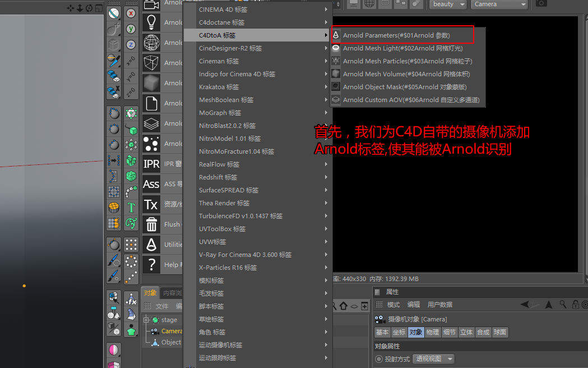The image size is (588, 368).
Task: Open the 坐标 attribute tab
Action: pos(399,332)
